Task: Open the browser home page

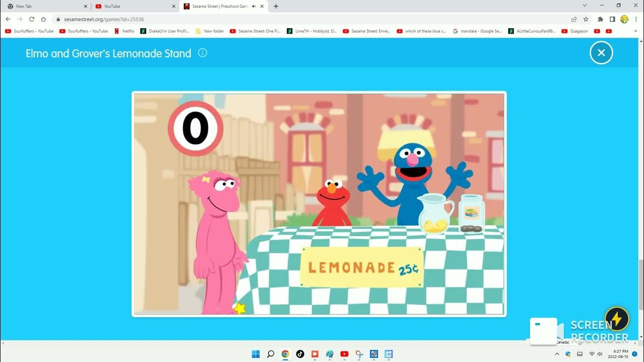Action: (44, 19)
